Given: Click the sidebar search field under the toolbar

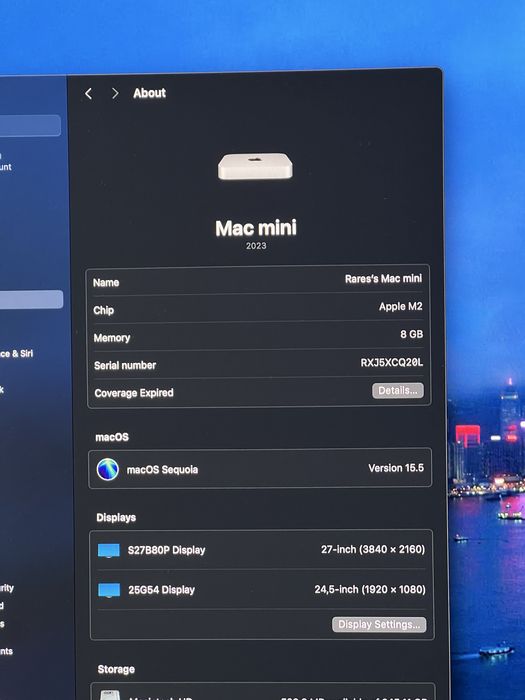Looking at the screenshot, I should click(x=30, y=125).
